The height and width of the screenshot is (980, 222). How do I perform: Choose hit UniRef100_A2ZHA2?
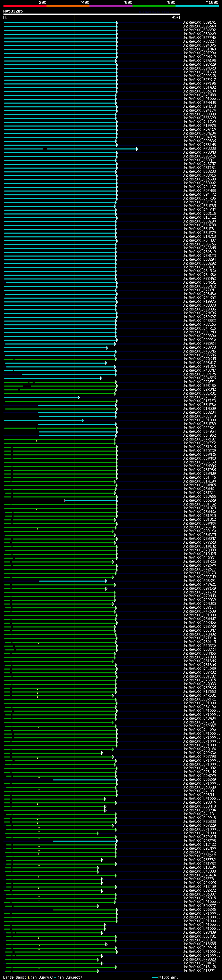199,279
